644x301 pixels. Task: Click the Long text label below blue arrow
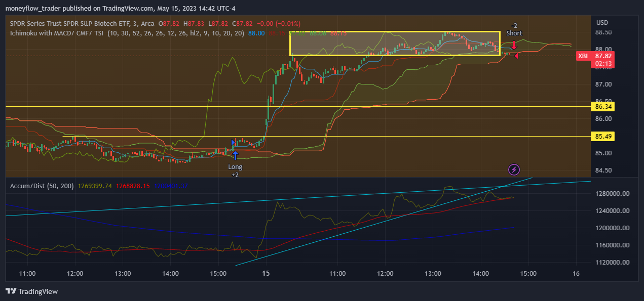[x=235, y=167]
